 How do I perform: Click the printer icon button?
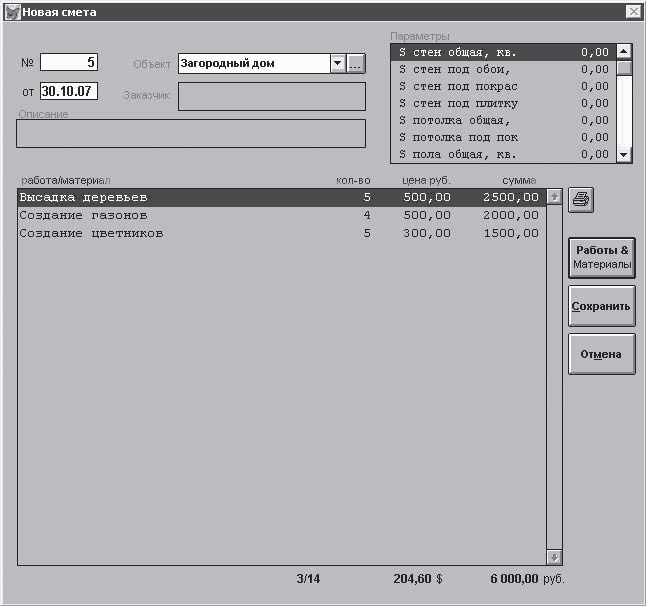[x=581, y=199]
